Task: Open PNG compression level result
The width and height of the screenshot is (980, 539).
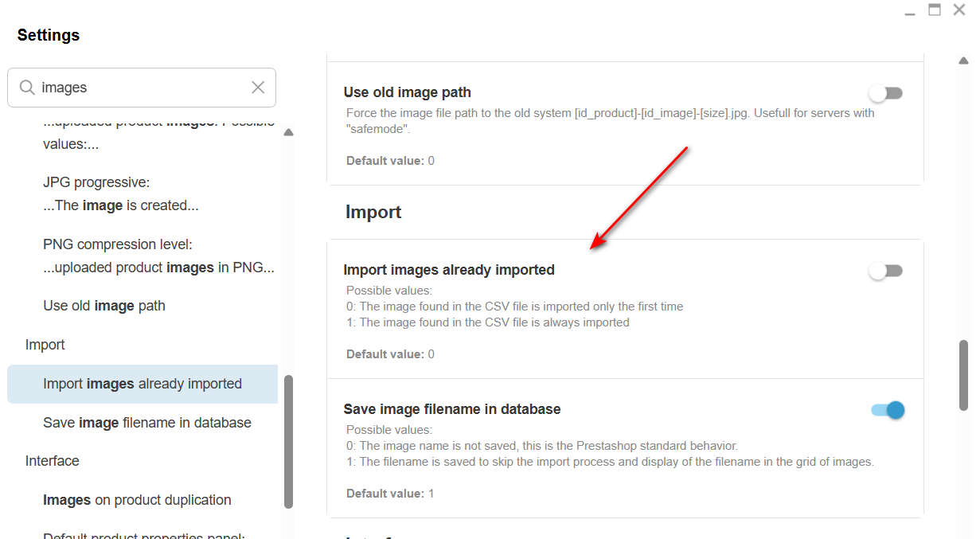Action: click(158, 256)
